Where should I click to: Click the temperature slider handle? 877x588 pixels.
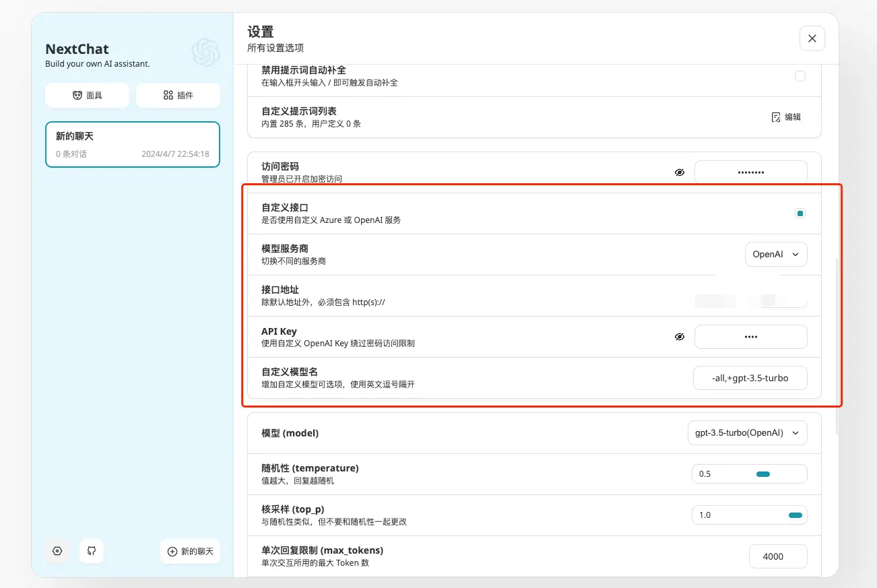(762, 473)
